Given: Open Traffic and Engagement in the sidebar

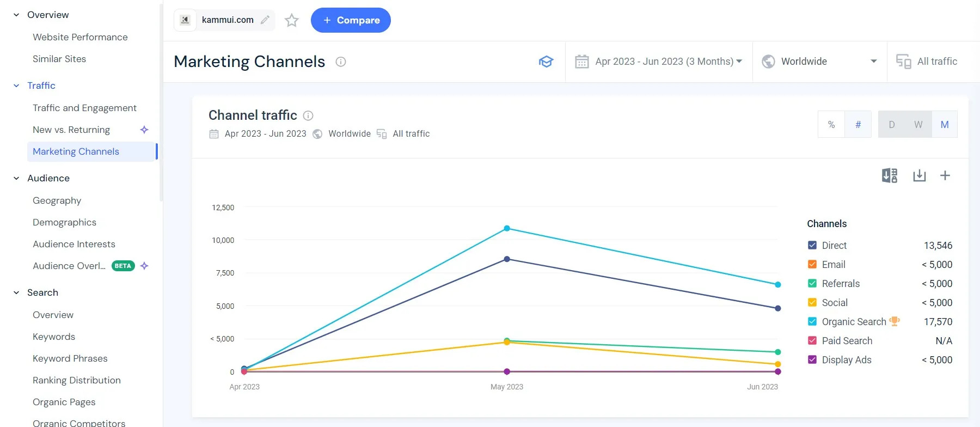Looking at the screenshot, I should pyautogui.click(x=84, y=108).
